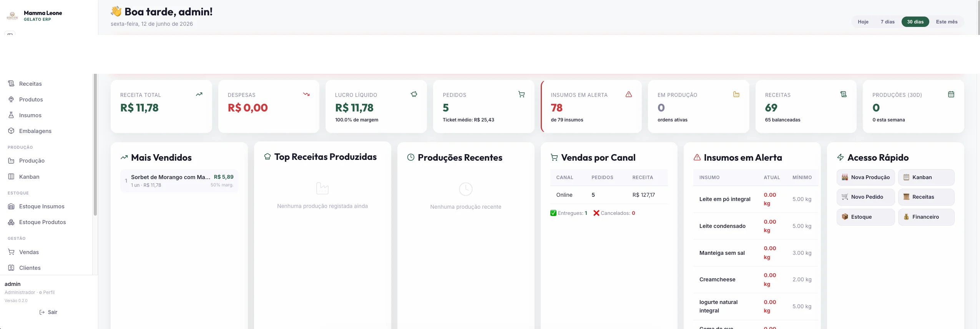Viewport: 980px width, 329px height.
Task: Select the 30 dias period filter
Action: (915, 22)
